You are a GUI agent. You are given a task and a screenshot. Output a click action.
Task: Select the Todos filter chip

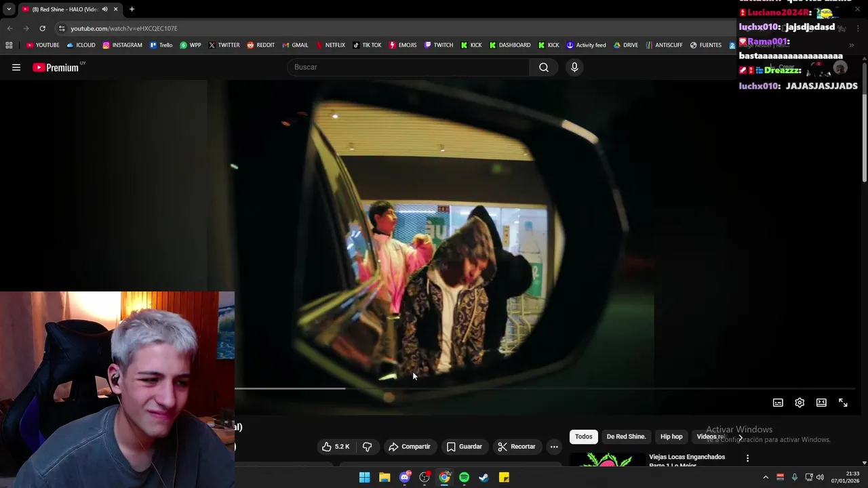(x=583, y=436)
